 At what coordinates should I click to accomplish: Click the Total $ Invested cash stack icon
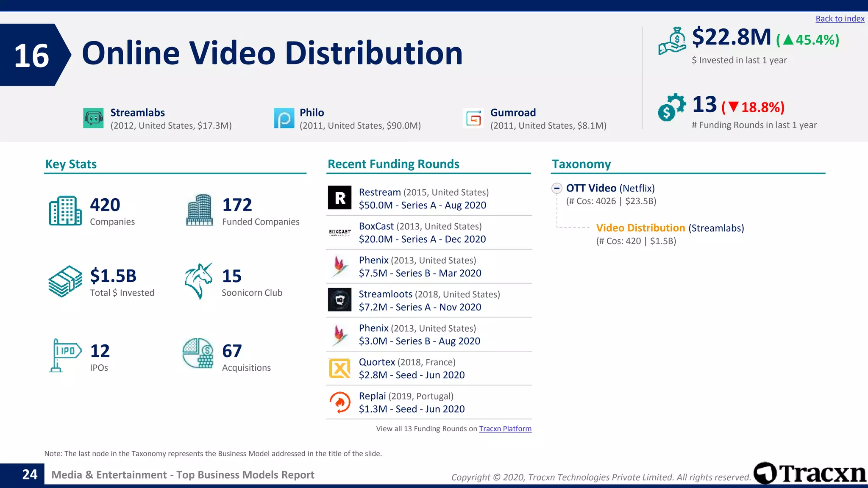click(65, 281)
